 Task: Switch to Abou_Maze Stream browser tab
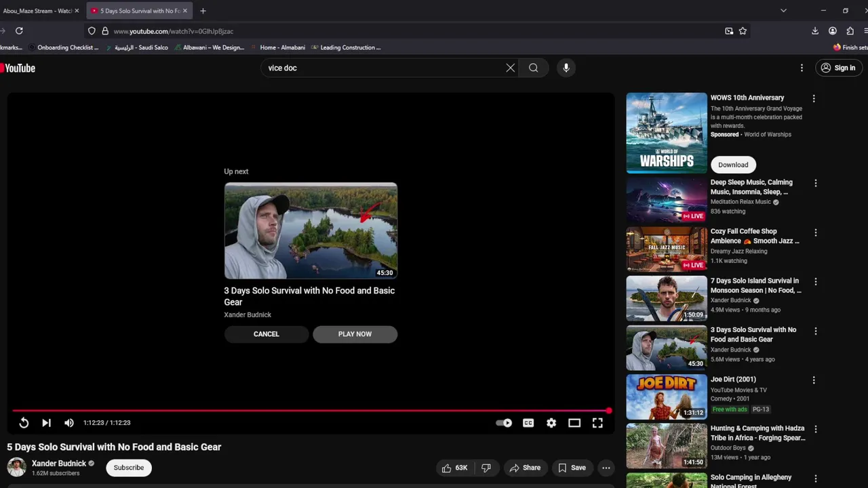[37, 11]
